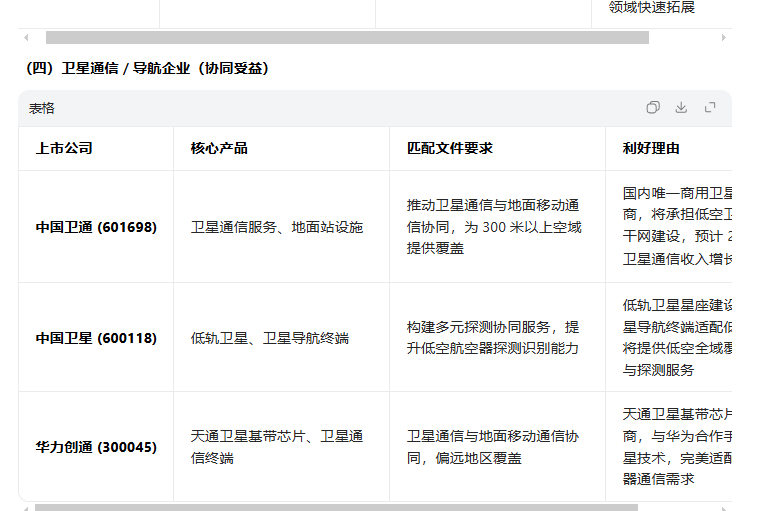Select the cell 中国卫星 (600118)

pyautogui.click(x=96, y=338)
